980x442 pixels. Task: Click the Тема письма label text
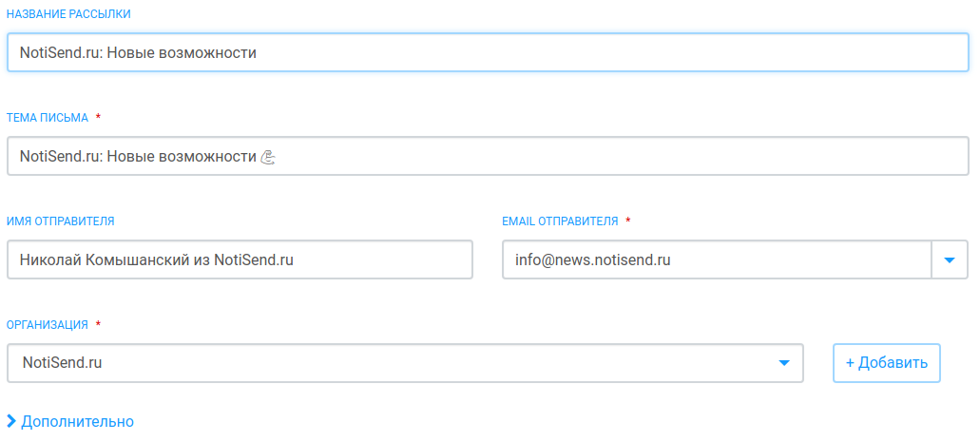(x=48, y=118)
